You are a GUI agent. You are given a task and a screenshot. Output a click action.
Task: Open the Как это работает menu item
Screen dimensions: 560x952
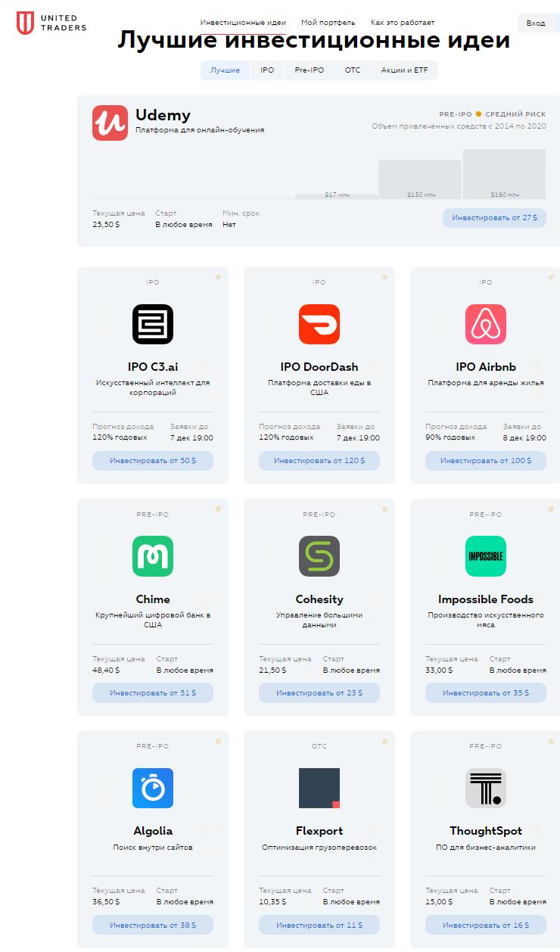403,23
